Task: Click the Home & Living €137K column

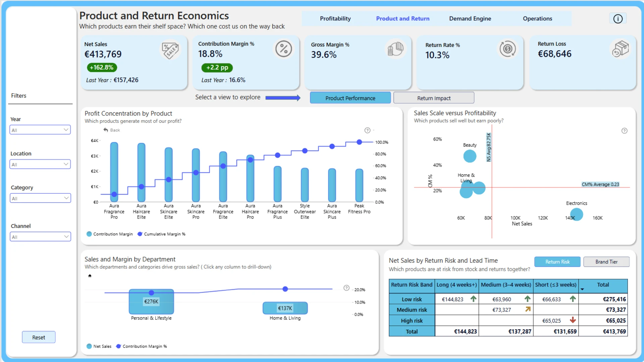Action: [285, 308]
